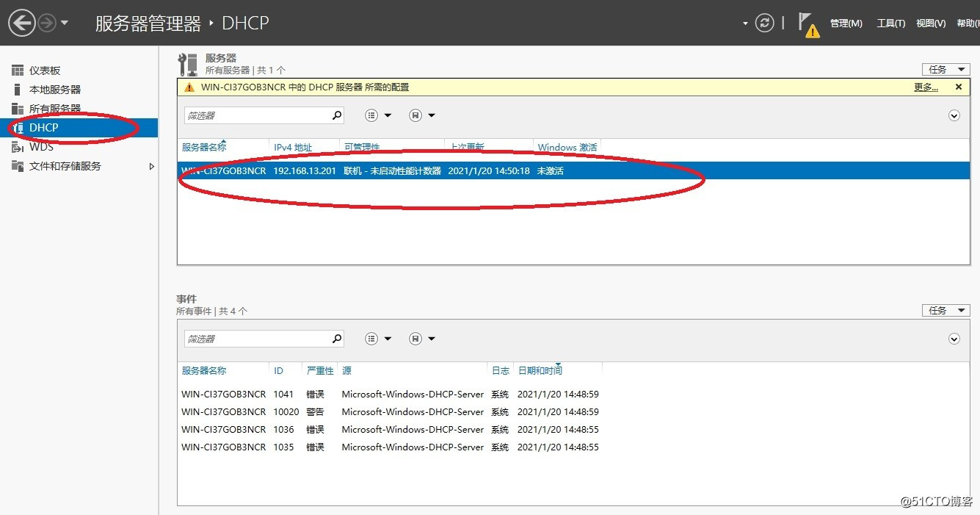Image resolution: width=980 pixels, height=515 pixels.
Task: Sort servers by IPv4 地址 column
Action: pyautogui.click(x=293, y=147)
